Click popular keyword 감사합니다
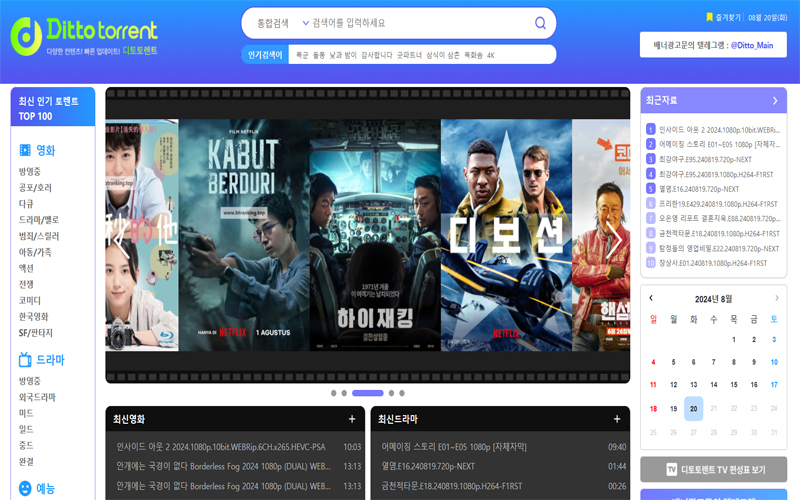This screenshot has width=800, height=500. tap(377, 55)
